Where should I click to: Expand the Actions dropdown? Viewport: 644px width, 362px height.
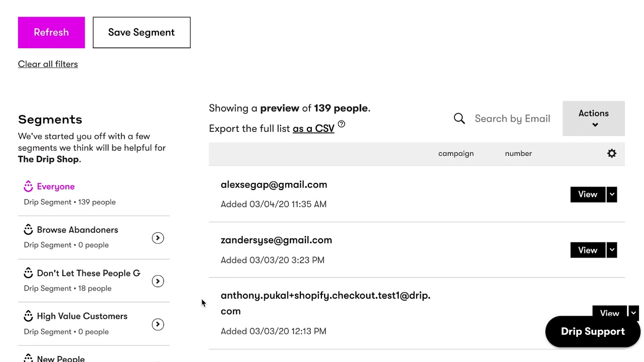click(593, 119)
